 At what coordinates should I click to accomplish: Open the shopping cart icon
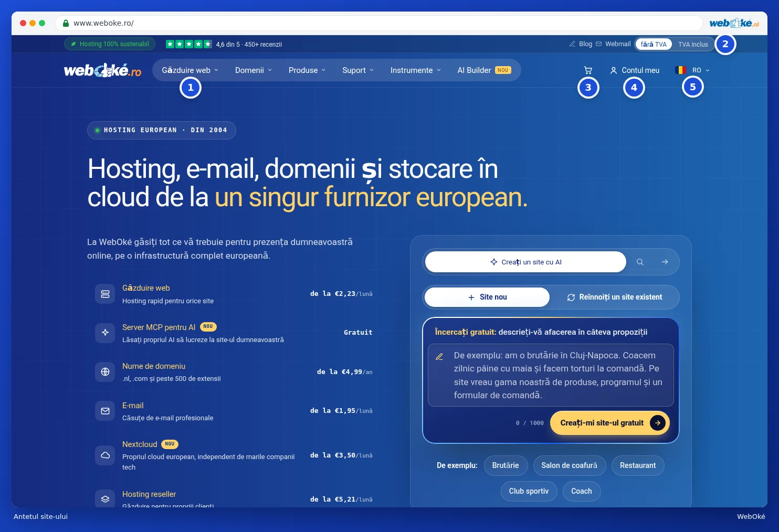pos(588,70)
